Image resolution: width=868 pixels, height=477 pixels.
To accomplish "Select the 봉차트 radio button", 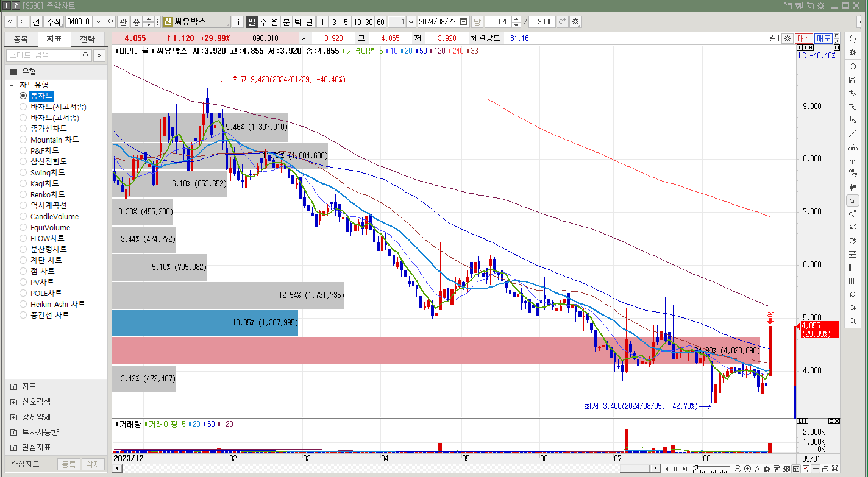I will click(23, 96).
